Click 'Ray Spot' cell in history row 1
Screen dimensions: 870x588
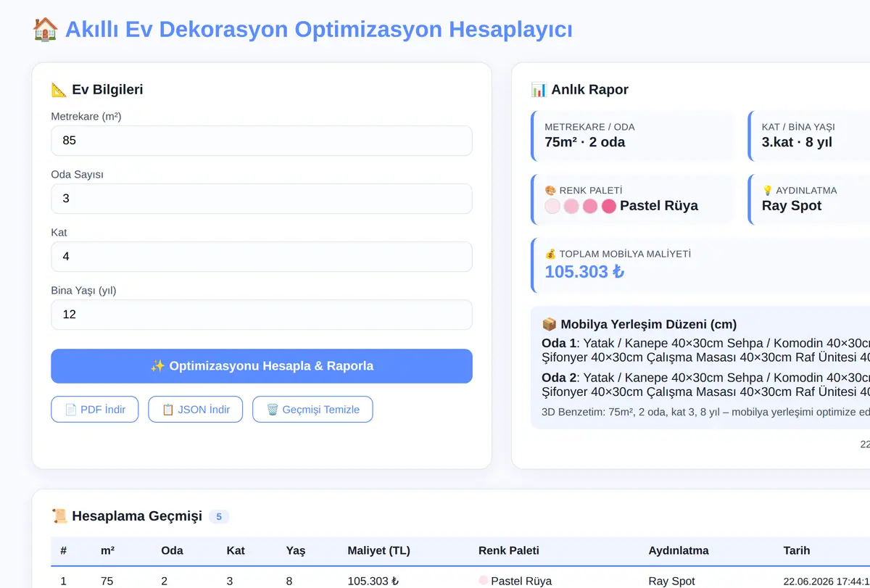(671, 581)
